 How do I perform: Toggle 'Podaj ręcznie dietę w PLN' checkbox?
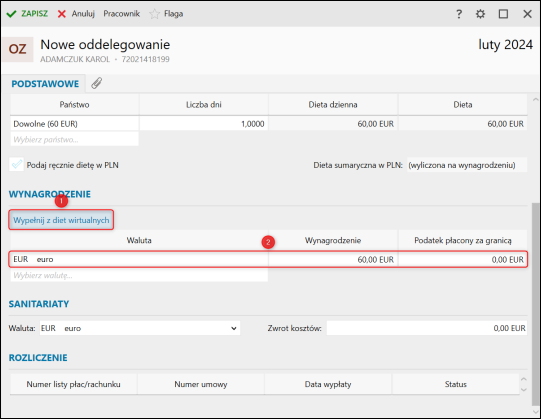(17, 165)
